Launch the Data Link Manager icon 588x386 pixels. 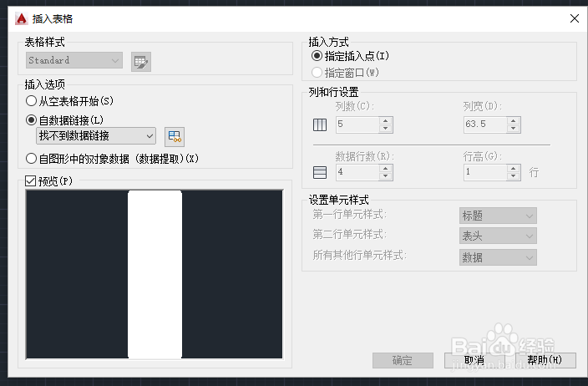(x=175, y=136)
